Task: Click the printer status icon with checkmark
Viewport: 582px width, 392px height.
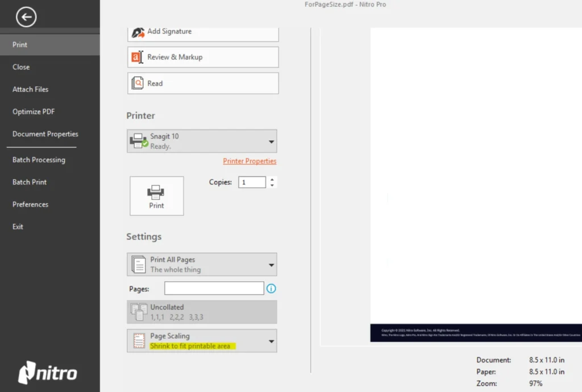Action: (139, 141)
